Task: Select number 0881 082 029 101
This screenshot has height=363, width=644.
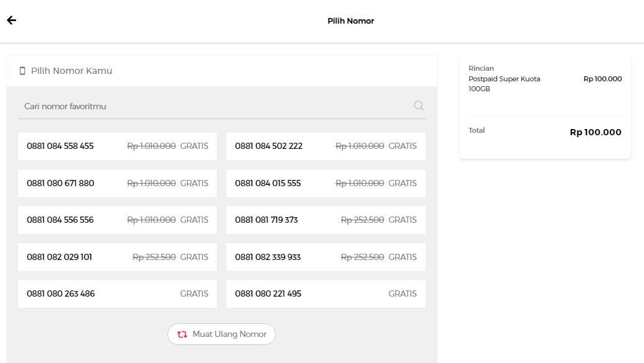Action: tap(117, 257)
